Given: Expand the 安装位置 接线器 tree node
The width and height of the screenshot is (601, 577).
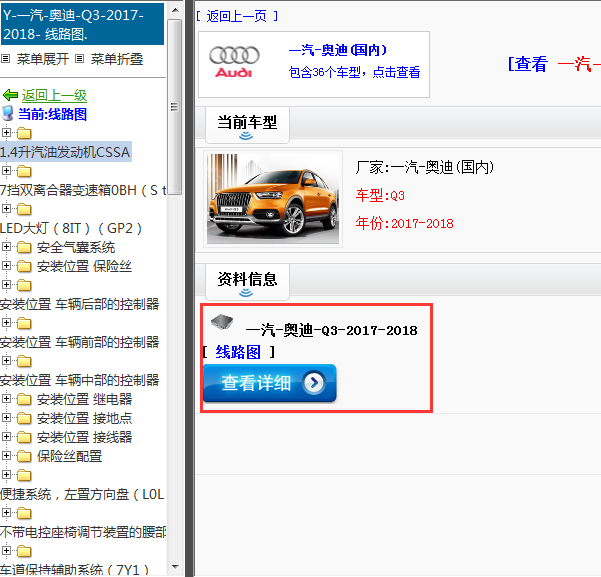Looking at the screenshot, I should (6, 436).
